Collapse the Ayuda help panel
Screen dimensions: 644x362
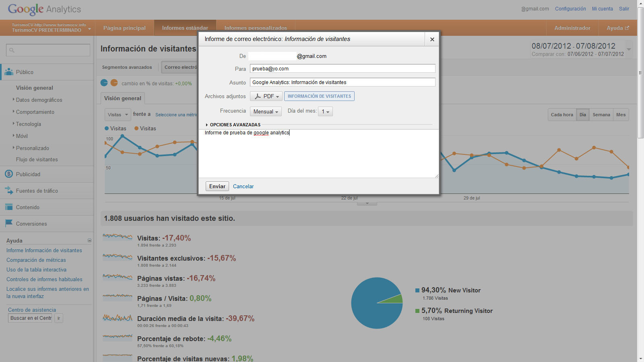click(x=89, y=241)
